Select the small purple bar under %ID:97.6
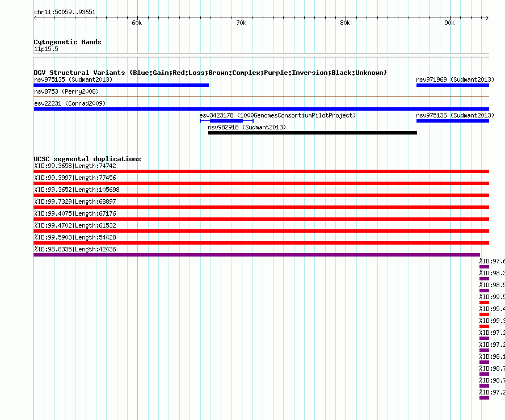505x420 pixels. [x=484, y=267]
